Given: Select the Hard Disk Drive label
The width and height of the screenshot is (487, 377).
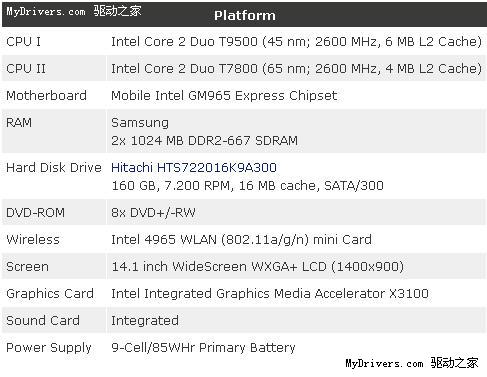Looking at the screenshot, I should (54, 167).
